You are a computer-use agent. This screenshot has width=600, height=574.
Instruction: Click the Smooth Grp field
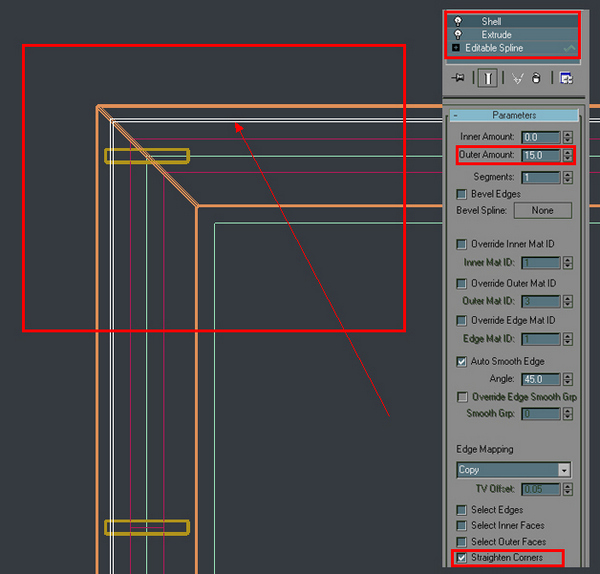coord(541,414)
